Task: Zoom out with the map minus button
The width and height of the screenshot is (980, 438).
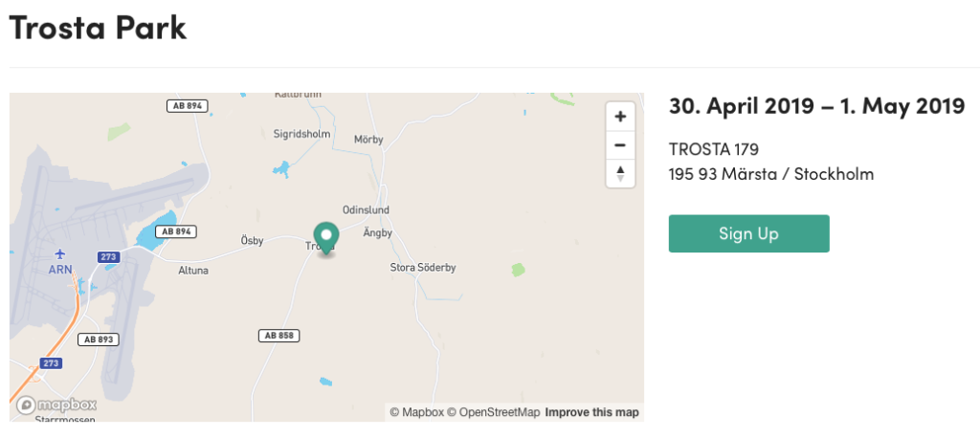Action: tap(620, 145)
